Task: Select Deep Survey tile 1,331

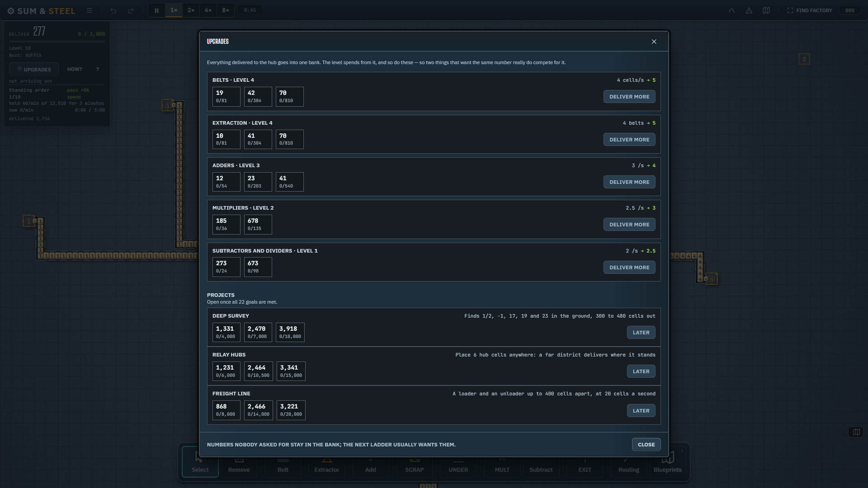Action: tap(226, 333)
